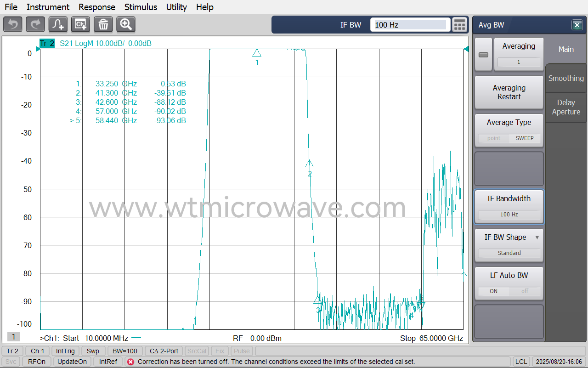Click the IF Bandwidth button

tap(509, 207)
